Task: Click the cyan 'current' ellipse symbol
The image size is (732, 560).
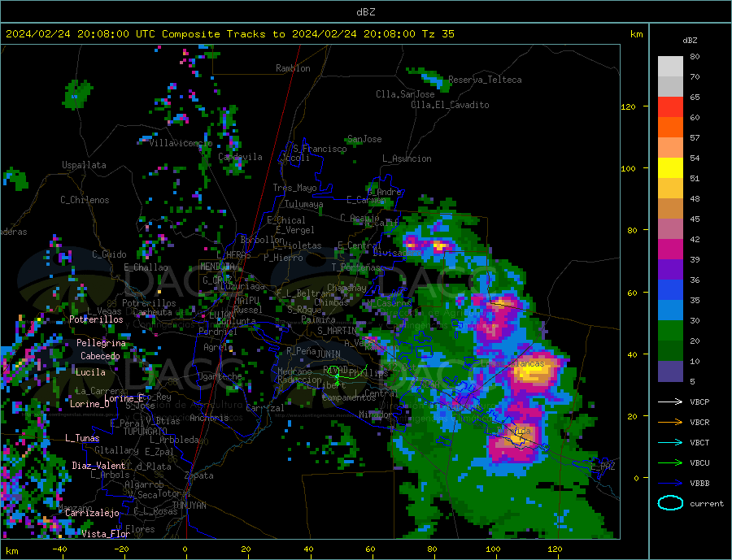Action: coord(670,503)
